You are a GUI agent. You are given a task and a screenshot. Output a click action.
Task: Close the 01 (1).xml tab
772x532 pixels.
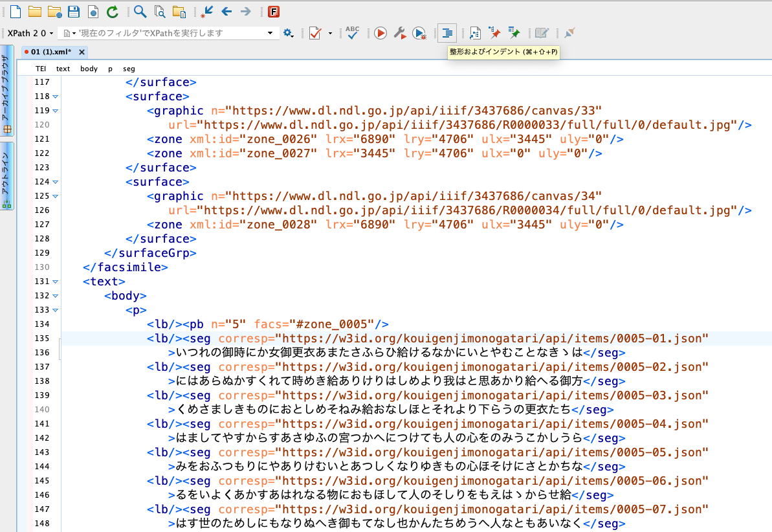[82, 52]
